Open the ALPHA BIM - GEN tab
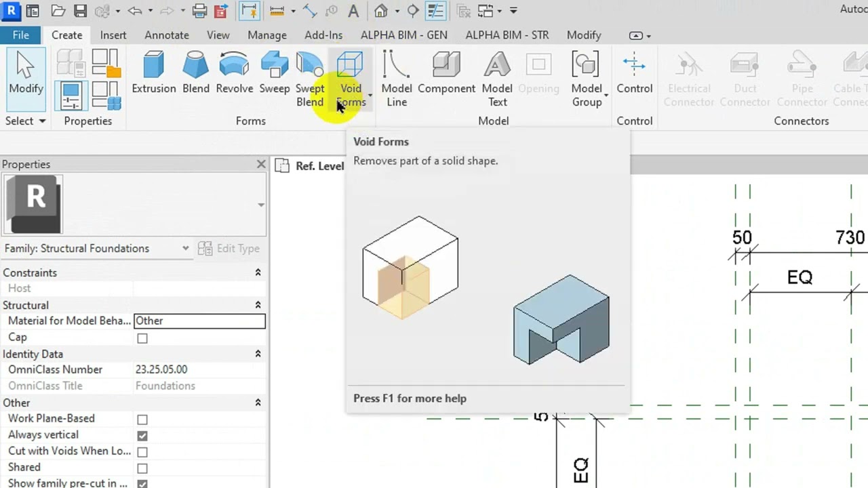 [x=403, y=35]
